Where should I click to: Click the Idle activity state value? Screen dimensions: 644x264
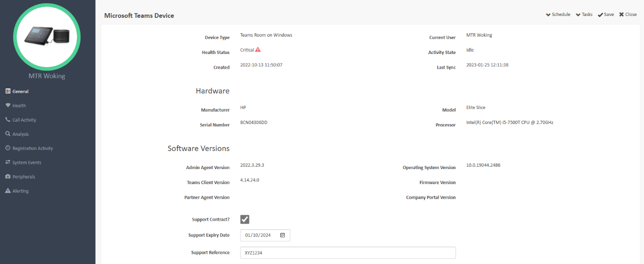470,50
